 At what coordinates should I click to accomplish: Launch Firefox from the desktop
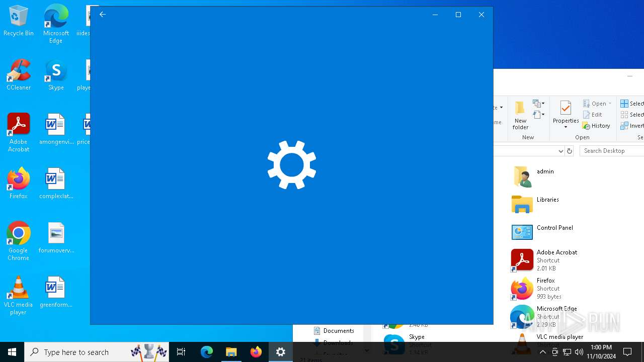click(19, 184)
